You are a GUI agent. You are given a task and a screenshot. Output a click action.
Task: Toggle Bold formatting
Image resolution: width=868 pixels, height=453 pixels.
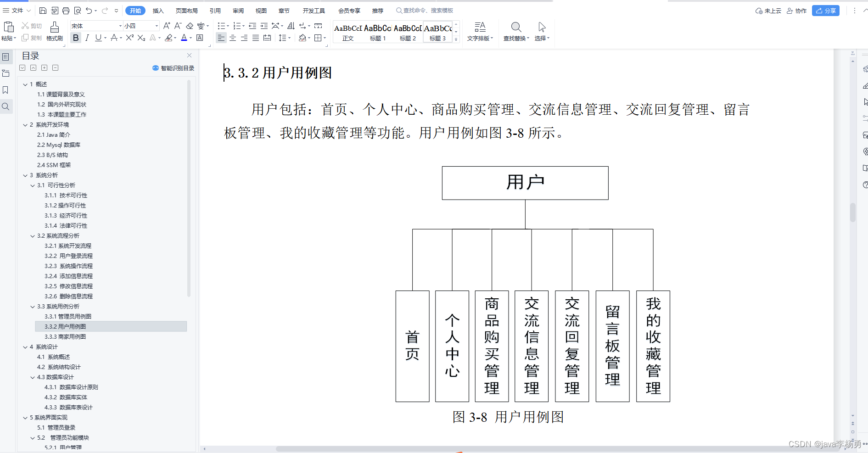pos(76,38)
